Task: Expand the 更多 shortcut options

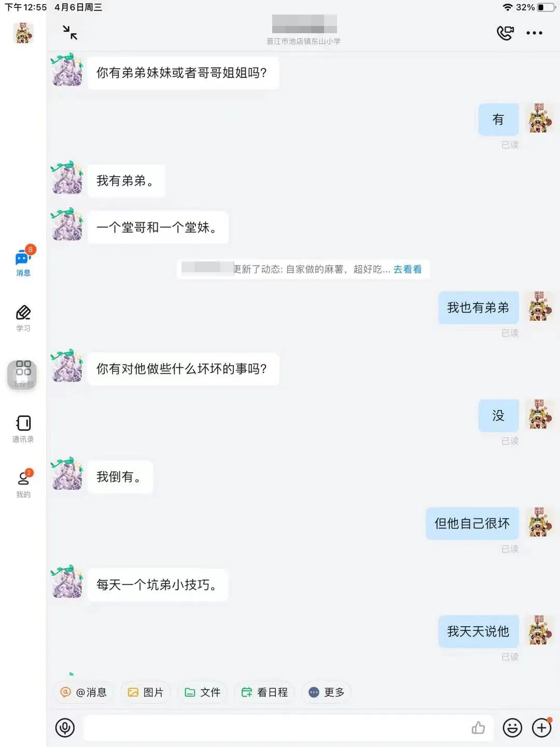Action: click(326, 693)
